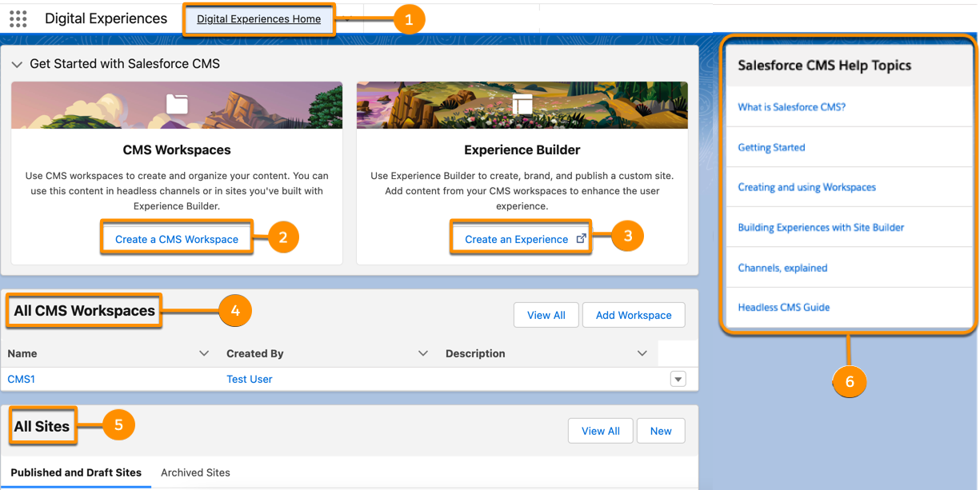
Task: Select the Published and Draft Sites tab
Action: click(x=76, y=472)
